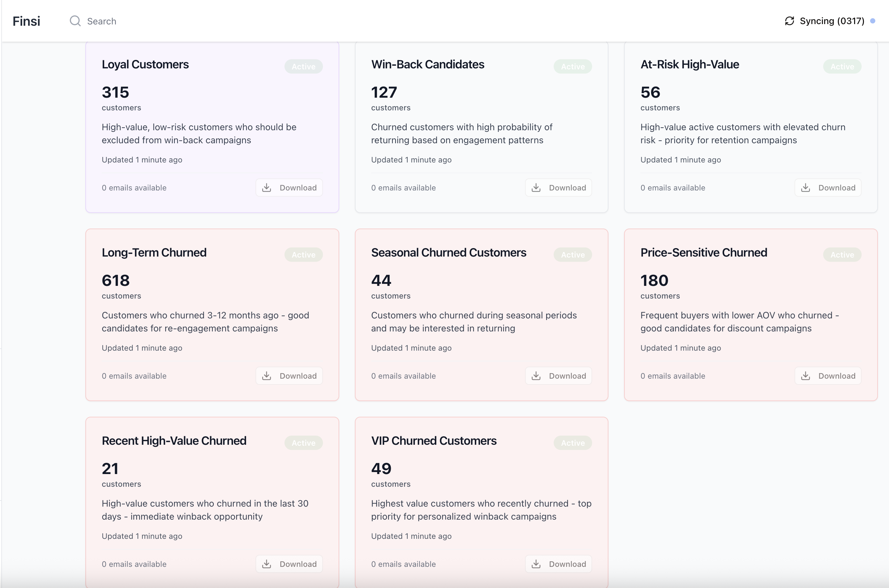Click download icon on Loyal Customers card

point(267,188)
